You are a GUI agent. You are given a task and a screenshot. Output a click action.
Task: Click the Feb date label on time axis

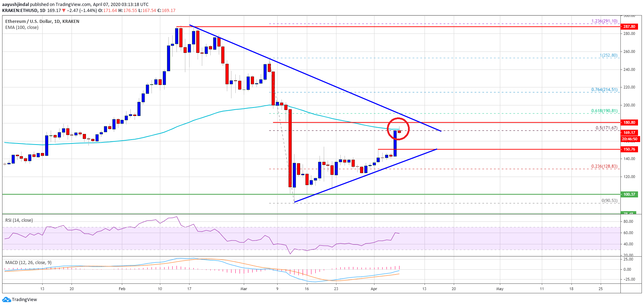pos(122,289)
